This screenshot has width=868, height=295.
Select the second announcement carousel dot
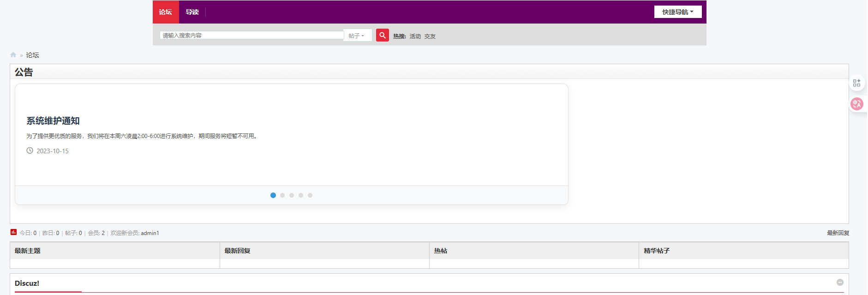pyautogui.click(x=282, y=195)
